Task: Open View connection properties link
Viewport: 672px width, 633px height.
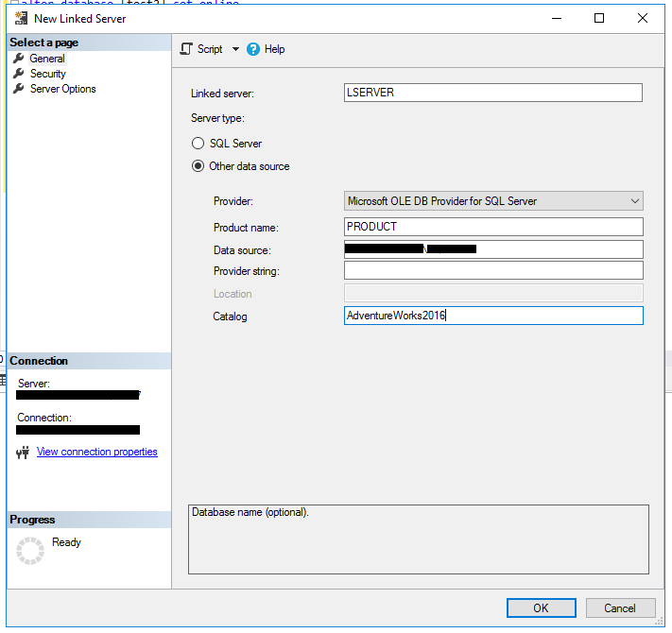Action: click(96, 452)
